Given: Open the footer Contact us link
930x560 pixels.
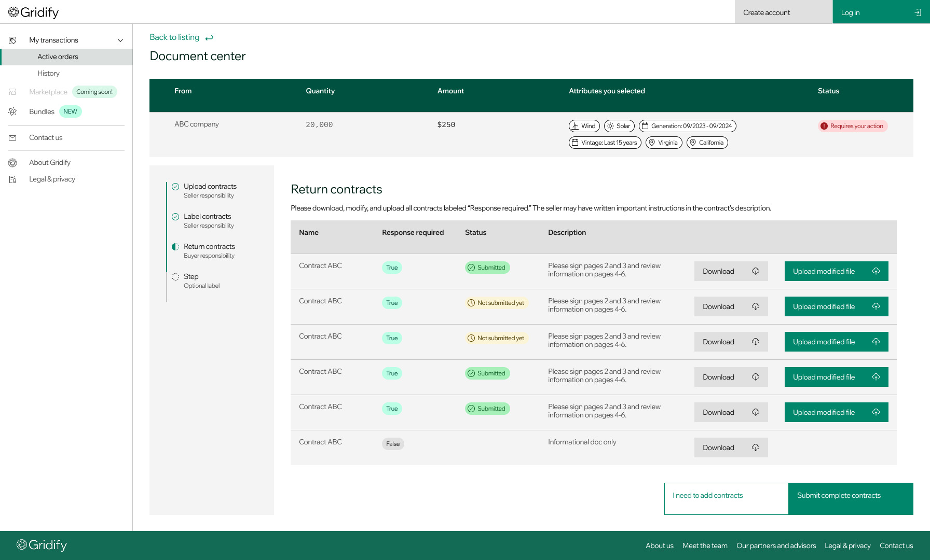Looking at the screenshot, I should [x=896, y=545].
